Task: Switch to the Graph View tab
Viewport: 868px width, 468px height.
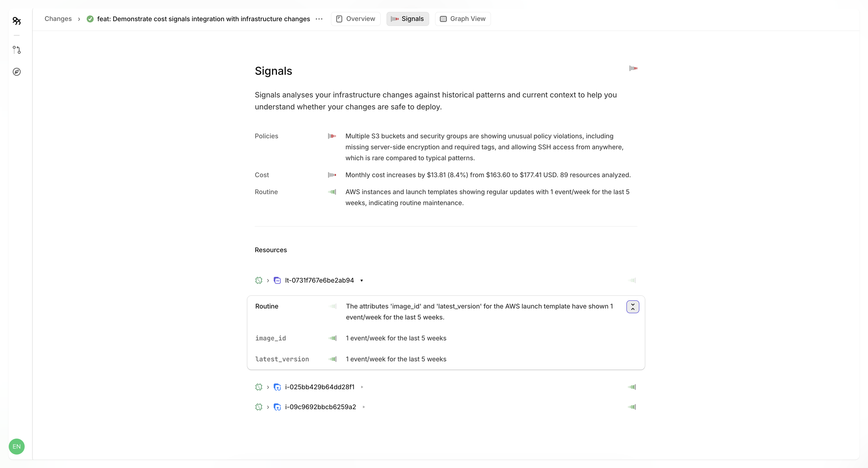Action: click(463, 19)
